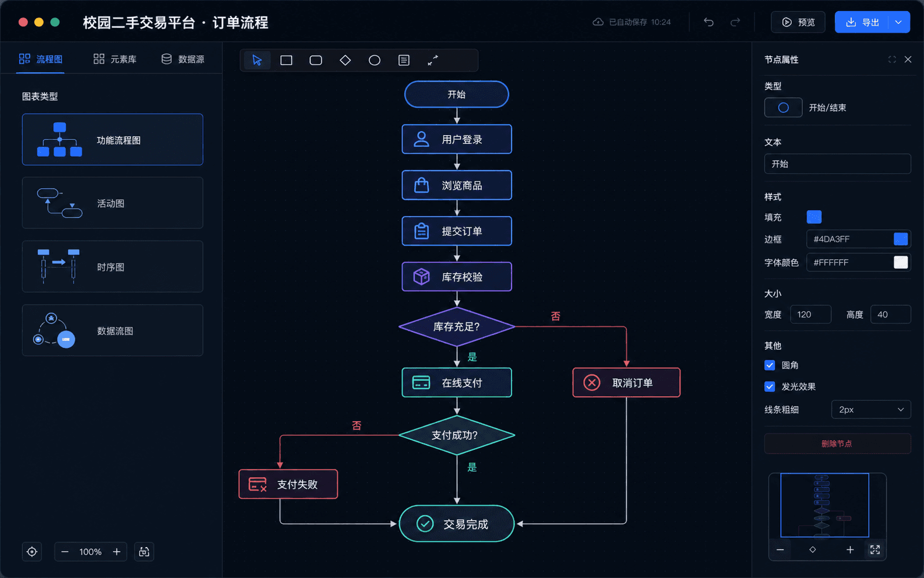This screenshot has width=924, height=578.
Task: Click the undo arrow icon
Action: 708,22
